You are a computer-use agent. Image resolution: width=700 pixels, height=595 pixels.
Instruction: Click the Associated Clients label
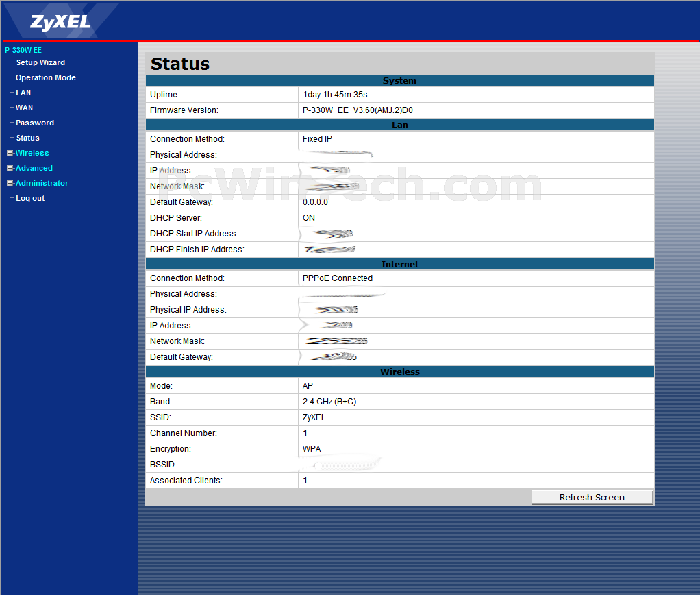pos(186,481)
